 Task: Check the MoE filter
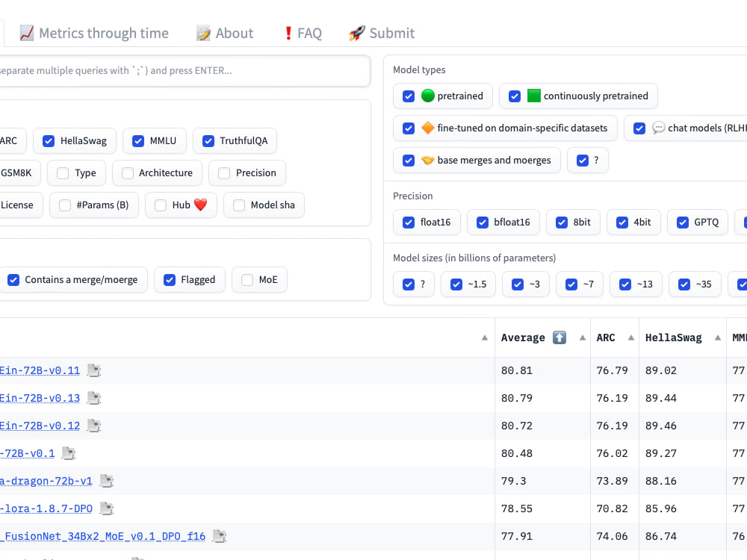(x=247, y=280)
